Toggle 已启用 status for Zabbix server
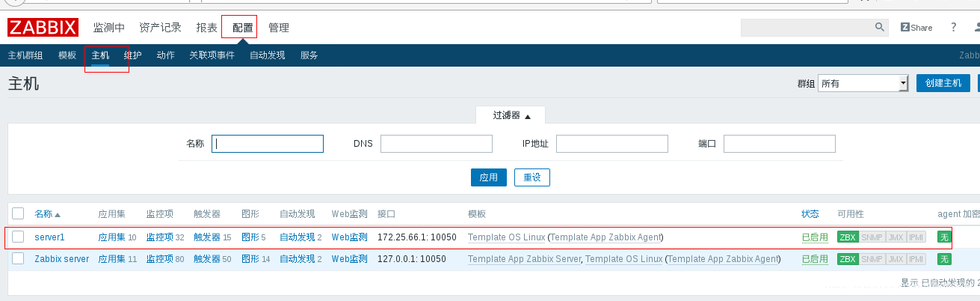The width and height of the screenshot is (980, 301). [x=815, y=259]
